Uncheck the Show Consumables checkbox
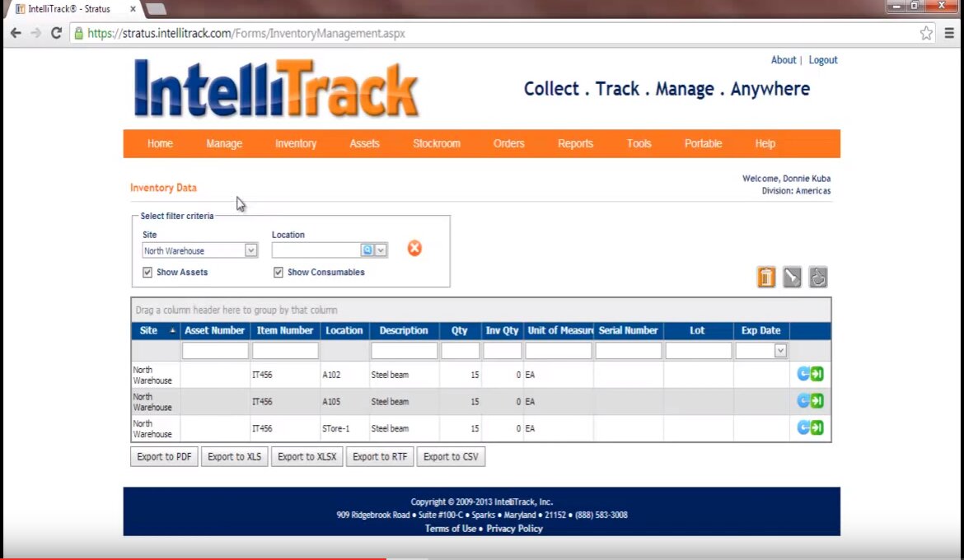 [x=278, y=273]
